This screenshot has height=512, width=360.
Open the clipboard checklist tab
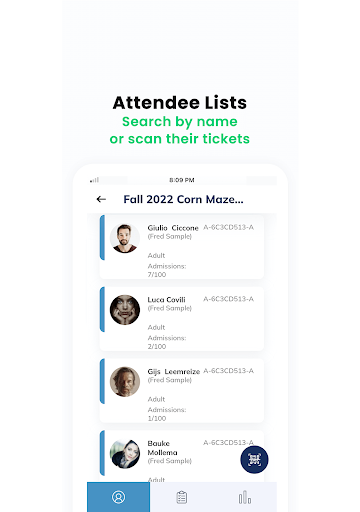click(182, 497)
